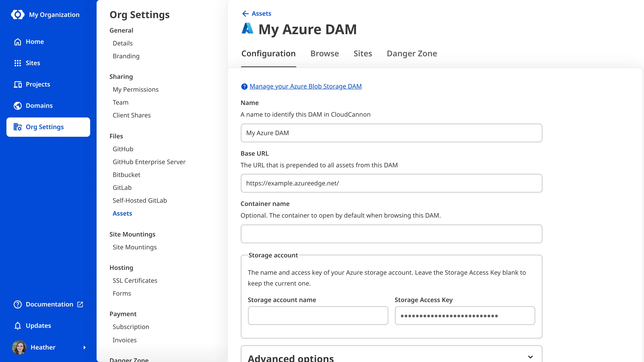The image size is (644, 362).
Task: Navigate to Home in the sidebar
Action: click(48, 42)
